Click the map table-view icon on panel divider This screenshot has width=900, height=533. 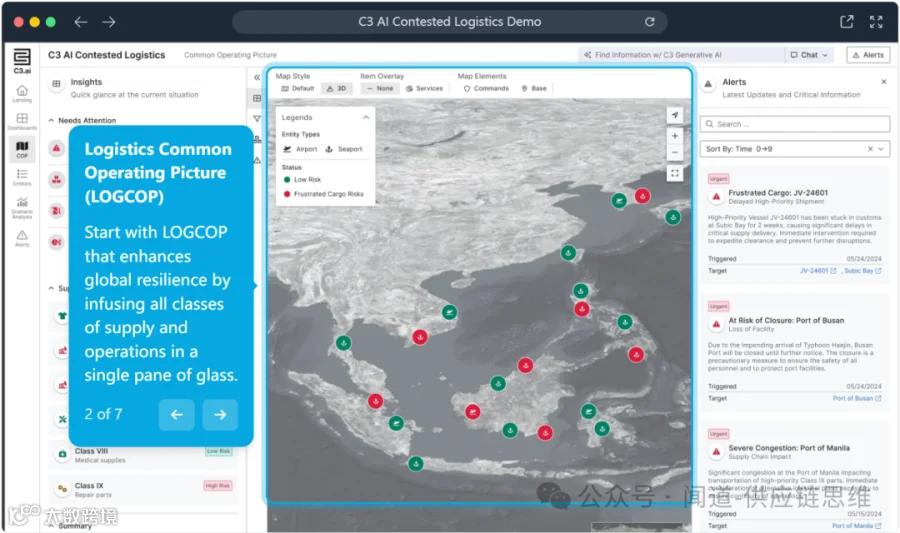coord(257,98)
